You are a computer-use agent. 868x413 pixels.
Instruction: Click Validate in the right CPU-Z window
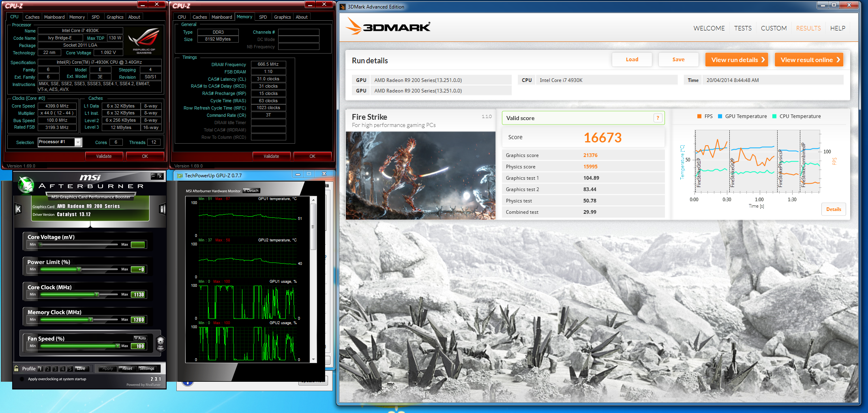coord(271,156)
